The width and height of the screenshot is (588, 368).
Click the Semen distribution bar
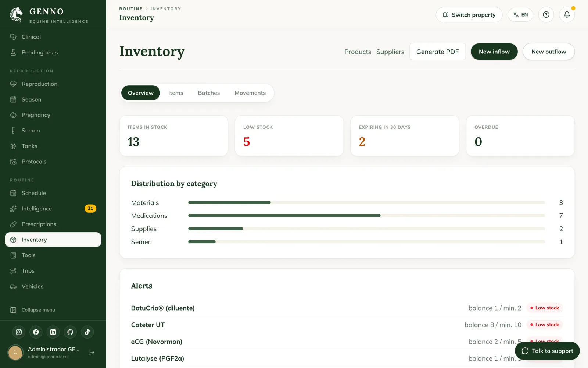[366, 242]
